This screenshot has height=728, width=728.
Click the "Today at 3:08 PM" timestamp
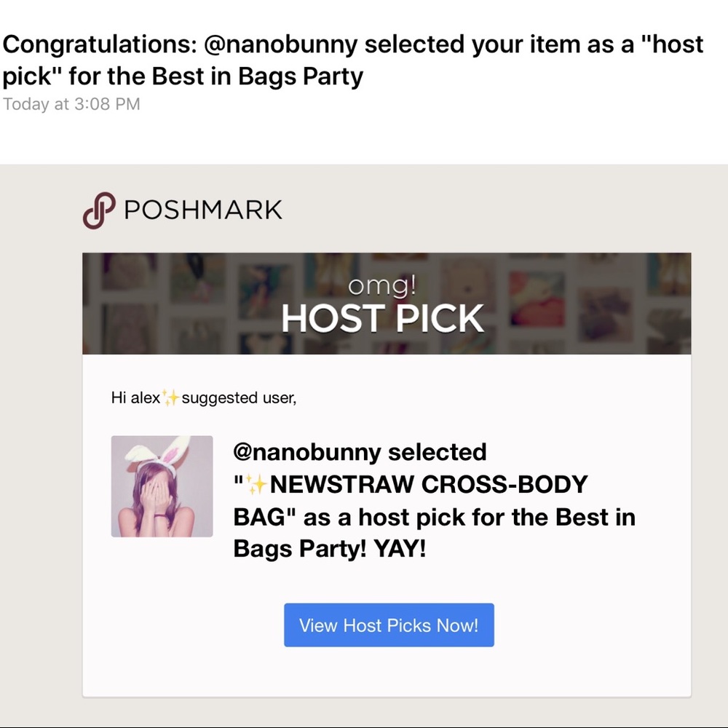pos(71,104)
